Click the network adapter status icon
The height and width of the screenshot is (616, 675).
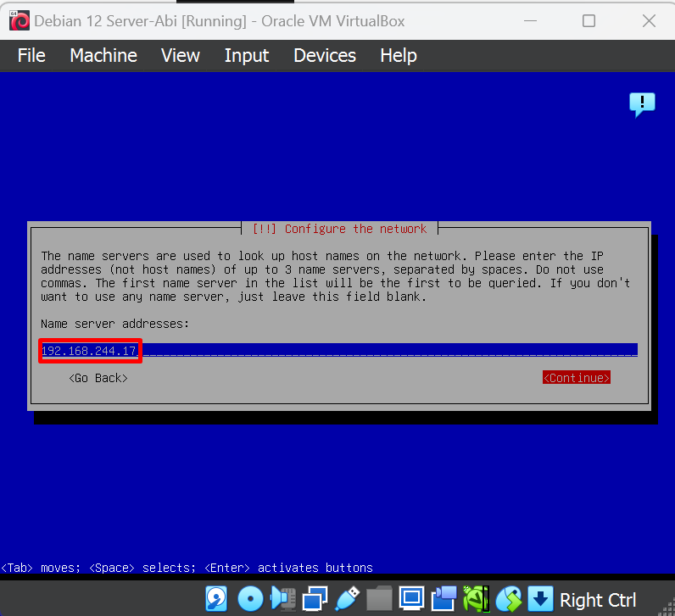click(315, 599)
